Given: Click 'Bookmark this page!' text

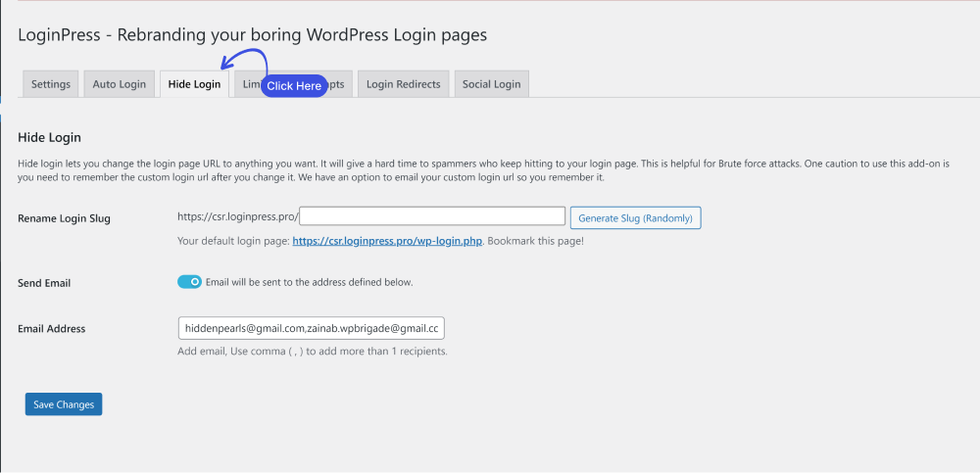Looking at the screenshot, I should click(536, 241).
